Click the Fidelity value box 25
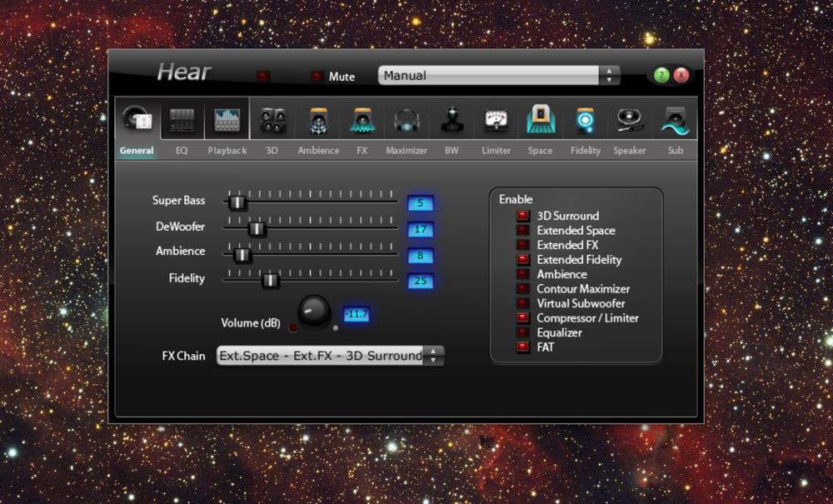The height and width of the screenshot is (504, 833). coord(420,281)
